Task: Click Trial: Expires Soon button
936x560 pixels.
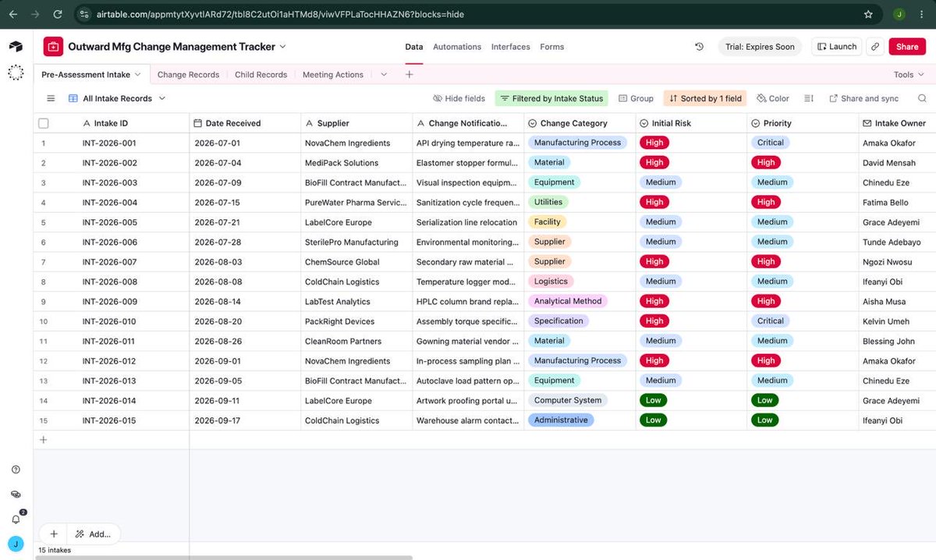Action: click(x=759, y=47)
